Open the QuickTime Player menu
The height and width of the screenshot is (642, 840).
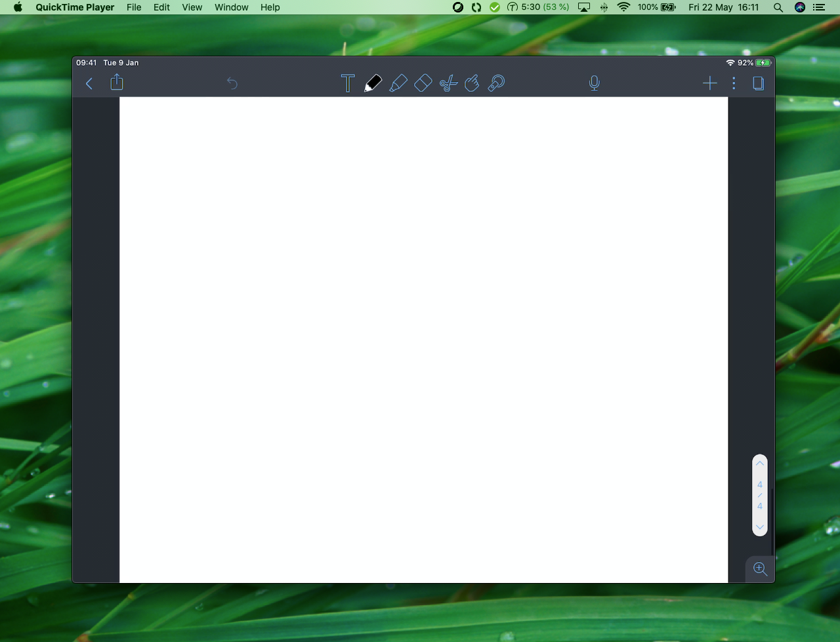coord(75,7)
